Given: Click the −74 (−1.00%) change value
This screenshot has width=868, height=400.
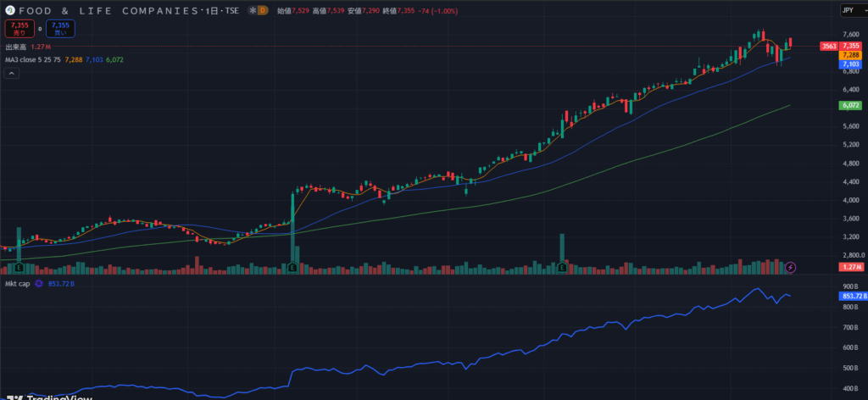Looking at the screenshot, I should 438,11.
